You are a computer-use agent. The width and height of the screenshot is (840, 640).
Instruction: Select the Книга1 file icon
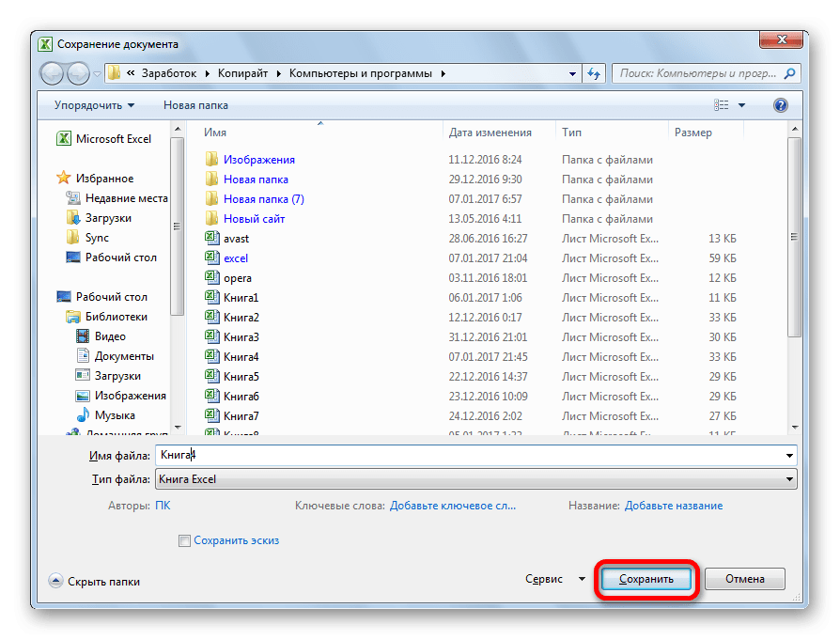pyautogui.click(x=212, y=298)
